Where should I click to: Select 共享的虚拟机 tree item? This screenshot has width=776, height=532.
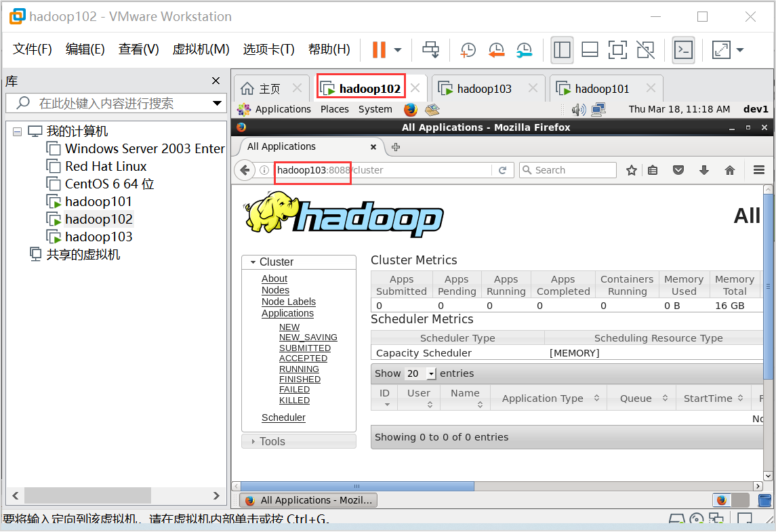83,254
